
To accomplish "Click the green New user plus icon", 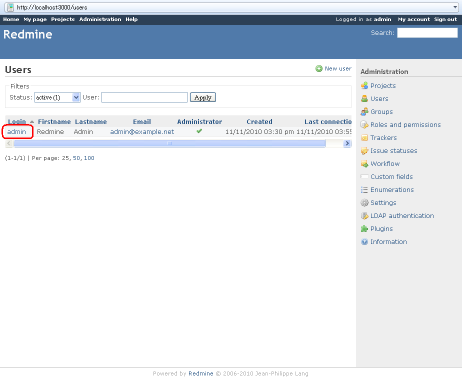I will tap(319, 68).
